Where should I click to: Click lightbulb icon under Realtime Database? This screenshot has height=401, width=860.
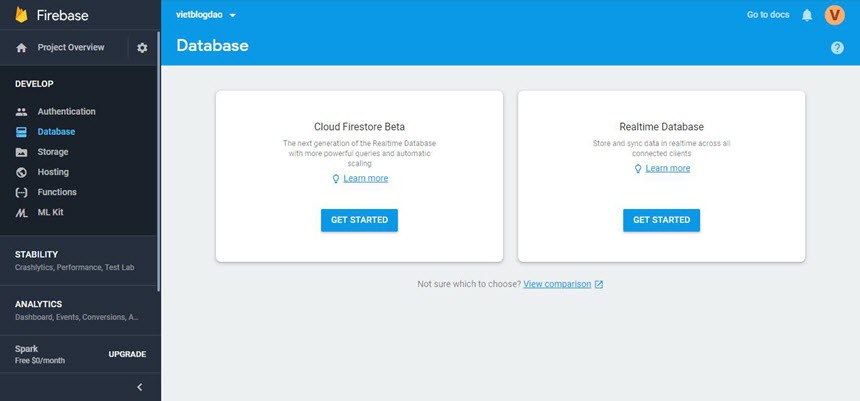click(x=638, y=169)
